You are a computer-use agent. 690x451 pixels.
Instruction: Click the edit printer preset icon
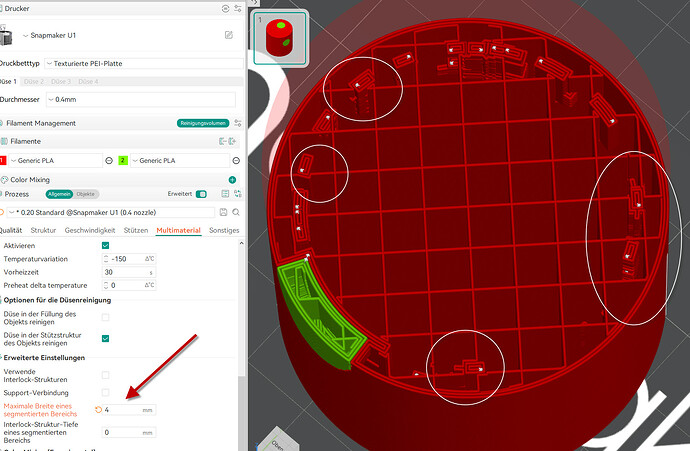click(229, 35)
